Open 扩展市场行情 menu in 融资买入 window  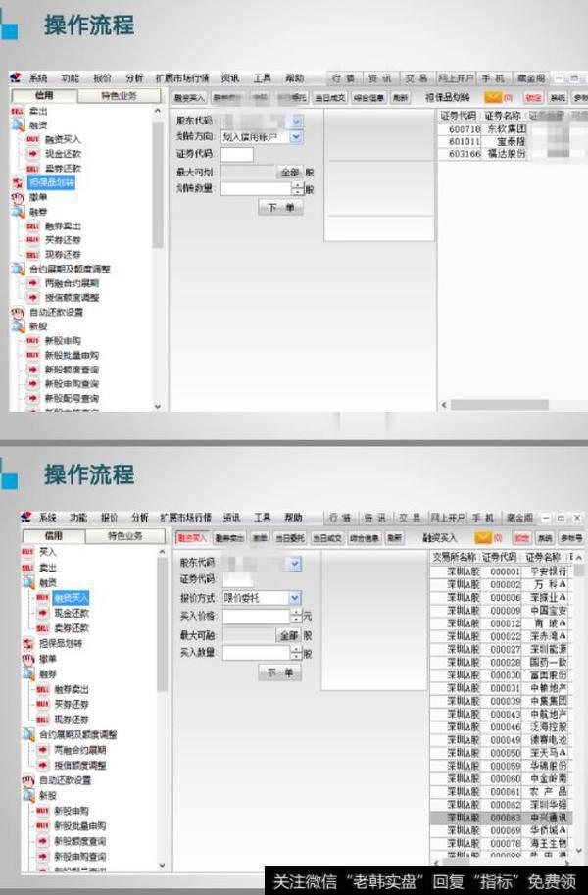[x=185, y=518]
